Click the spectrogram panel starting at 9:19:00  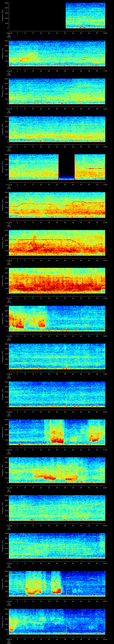pos(57,394)
